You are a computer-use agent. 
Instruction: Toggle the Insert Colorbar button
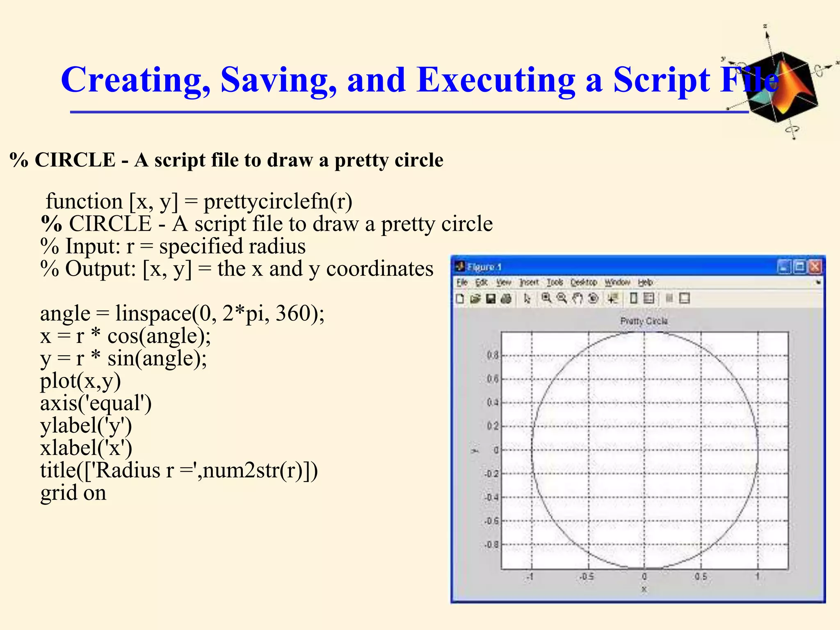[x=634, y=298]
